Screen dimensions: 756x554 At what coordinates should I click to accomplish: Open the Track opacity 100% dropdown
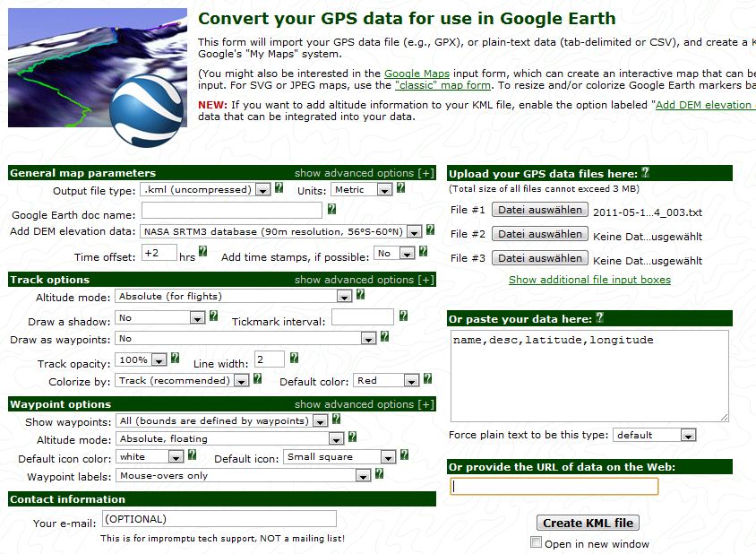coord(141,360)
